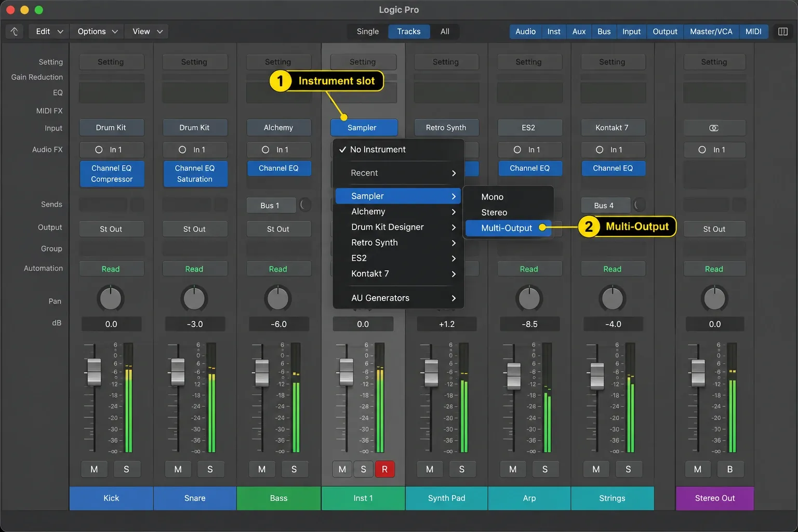Click the Bass In 1 input circle

(x=265, y=150)
